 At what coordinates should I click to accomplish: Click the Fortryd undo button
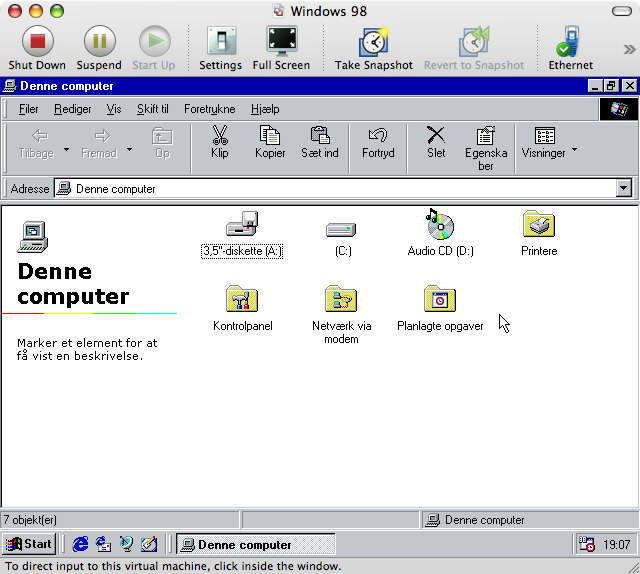pyautogui.click(x=378, y=142)
